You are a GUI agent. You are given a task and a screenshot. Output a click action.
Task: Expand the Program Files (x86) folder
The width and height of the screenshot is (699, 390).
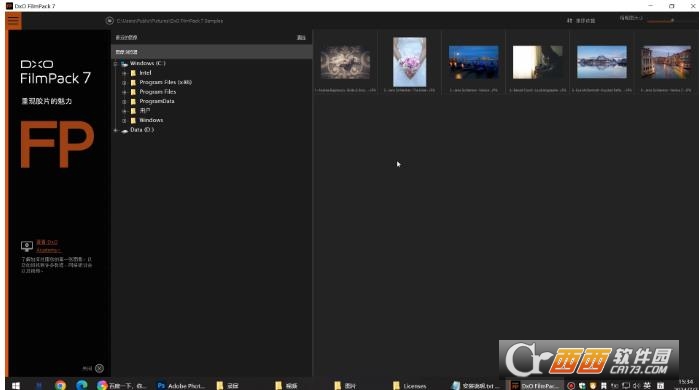pos(124,82)
